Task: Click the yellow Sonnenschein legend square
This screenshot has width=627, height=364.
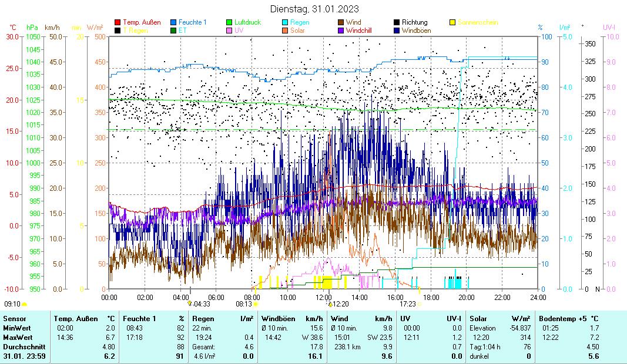Action: [452, 22]
